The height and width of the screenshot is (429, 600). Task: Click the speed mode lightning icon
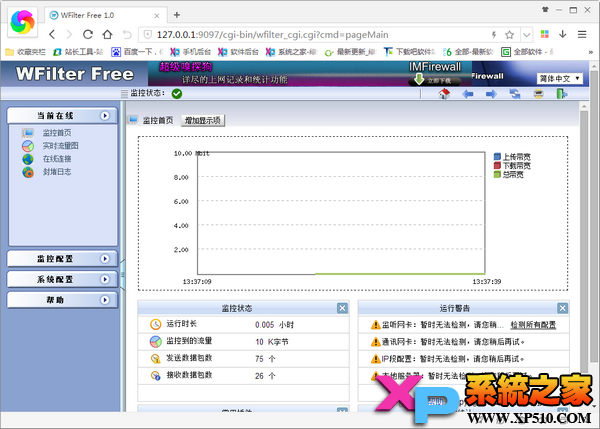pyautogui.click(x=494, y=35)
